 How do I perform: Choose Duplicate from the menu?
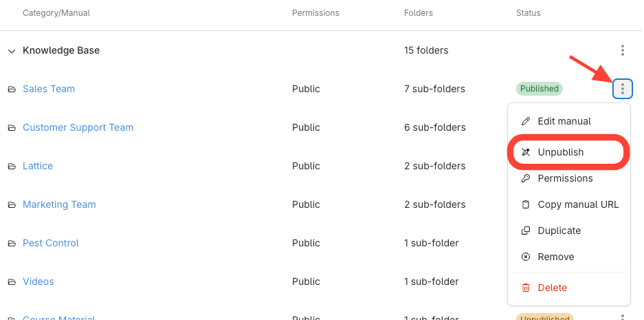pyautogui.click(x=559, y=231)
